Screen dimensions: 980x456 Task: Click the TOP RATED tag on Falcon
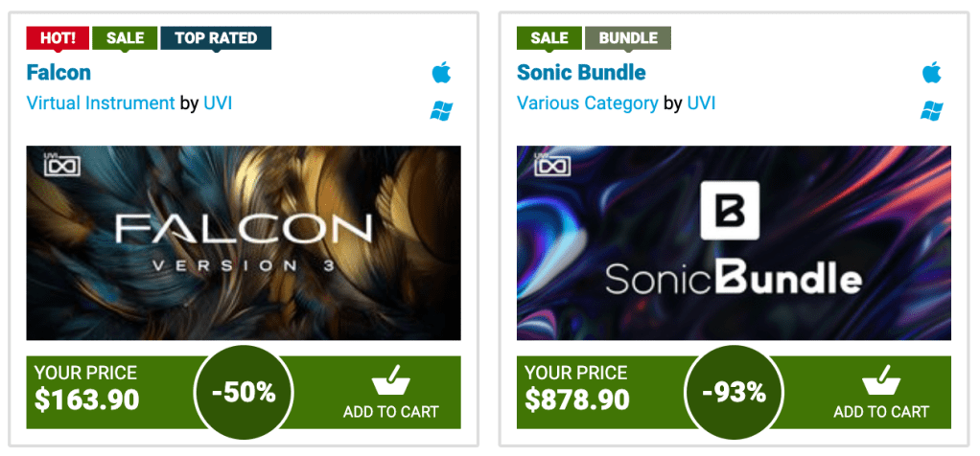tap(216, 38)
